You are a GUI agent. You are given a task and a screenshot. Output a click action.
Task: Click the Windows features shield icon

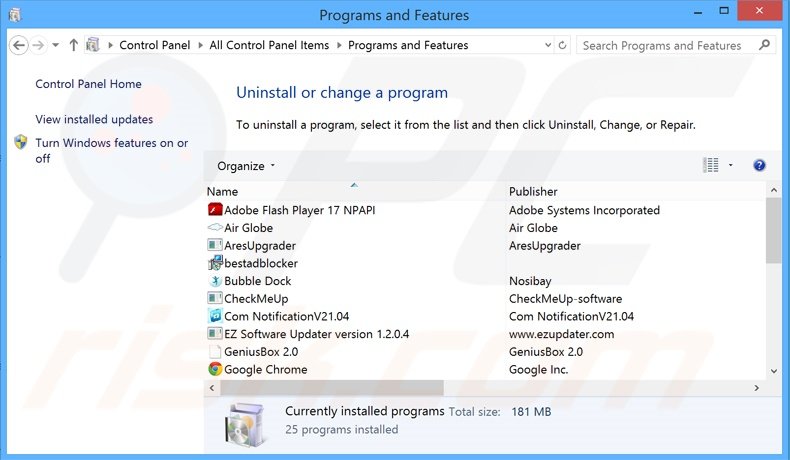coord(21,142)
